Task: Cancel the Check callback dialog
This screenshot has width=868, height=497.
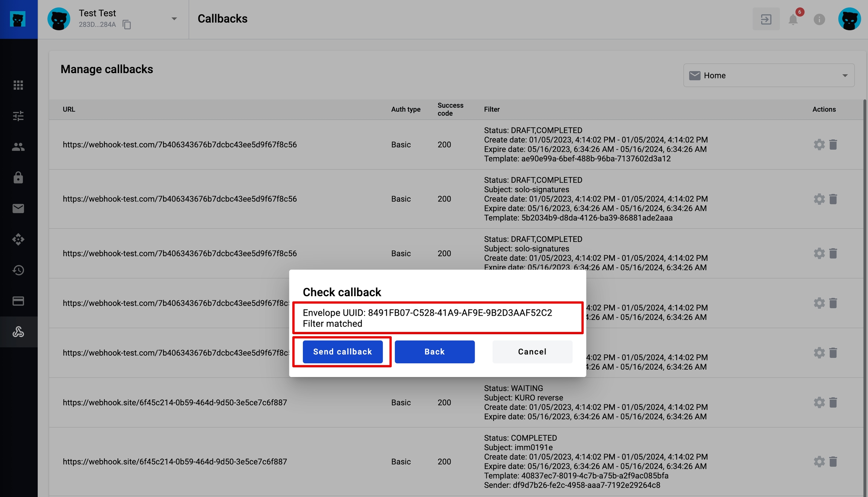Action: click(532, 352)
